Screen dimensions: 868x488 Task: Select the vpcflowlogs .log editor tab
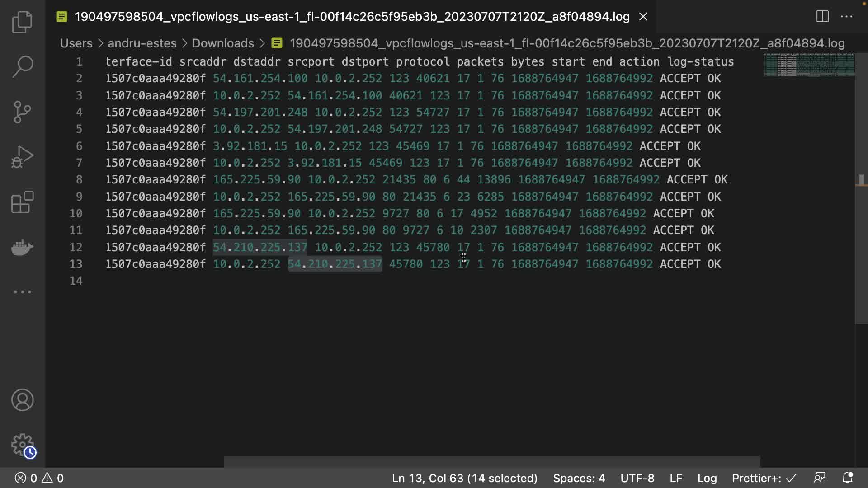coord(351,17)
